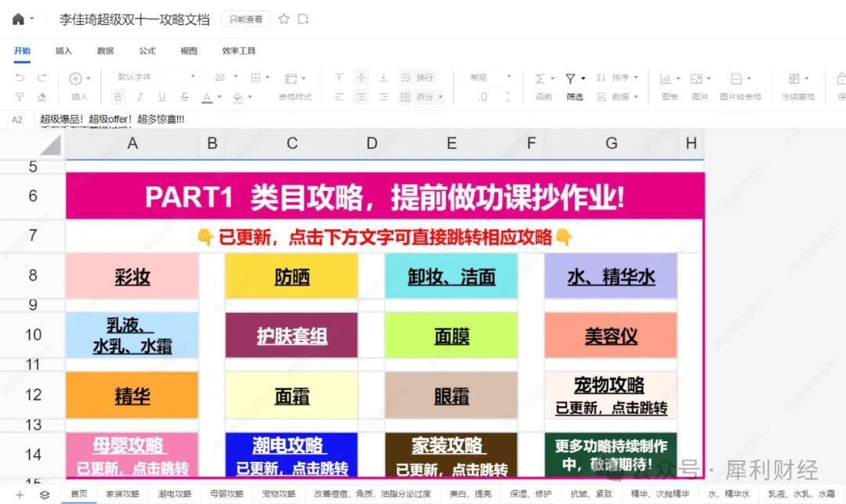Viewport: 846px width, 504px height.
Task: Align cell content to vertical middle
Action: click(361, 77)
